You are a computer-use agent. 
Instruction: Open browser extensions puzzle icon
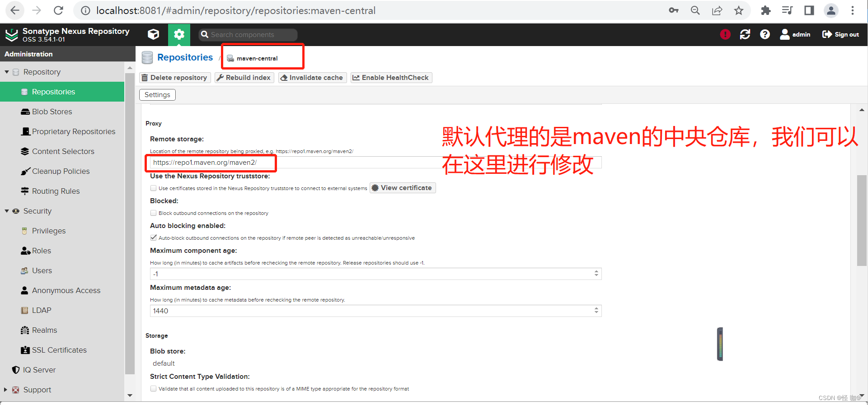point(765,10)
